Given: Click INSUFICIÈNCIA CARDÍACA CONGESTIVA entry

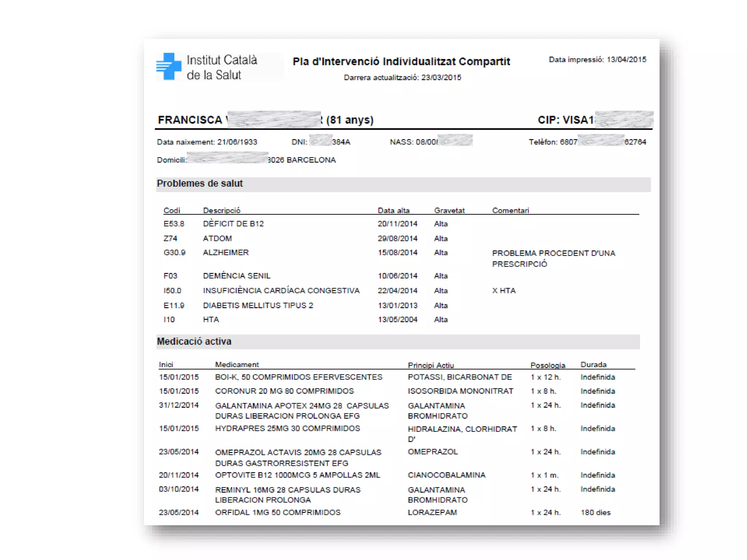Looking at the screenshot, I should pos(281,291).
